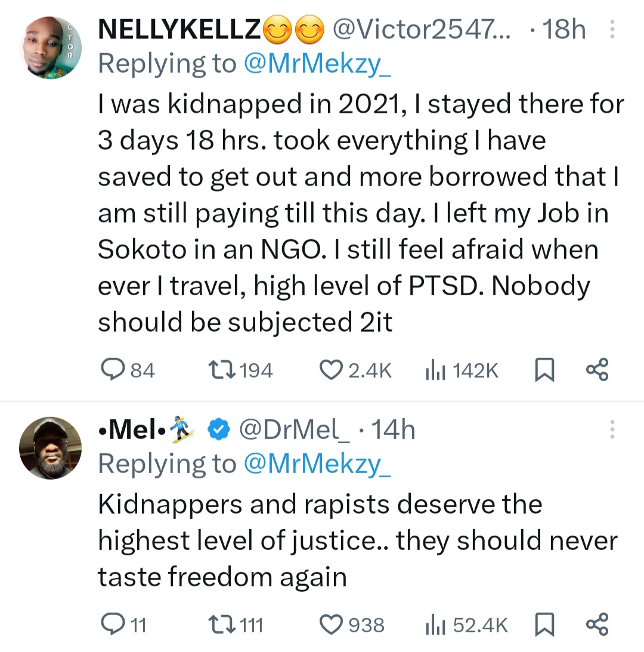The width and height of the screenshot is (644, 652).
Task: Open the @MrMekzy_ link in NELLYKELLZ's reply
Action: coord(317,64)
